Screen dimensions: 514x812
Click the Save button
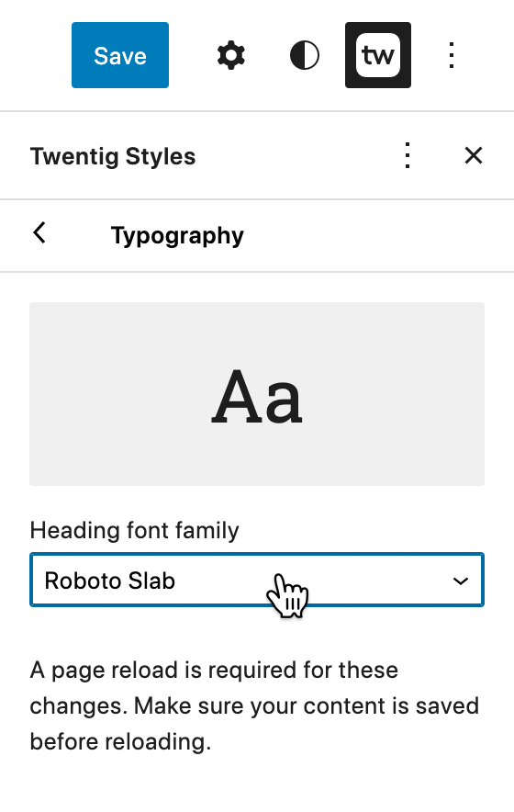click(120, 55)
